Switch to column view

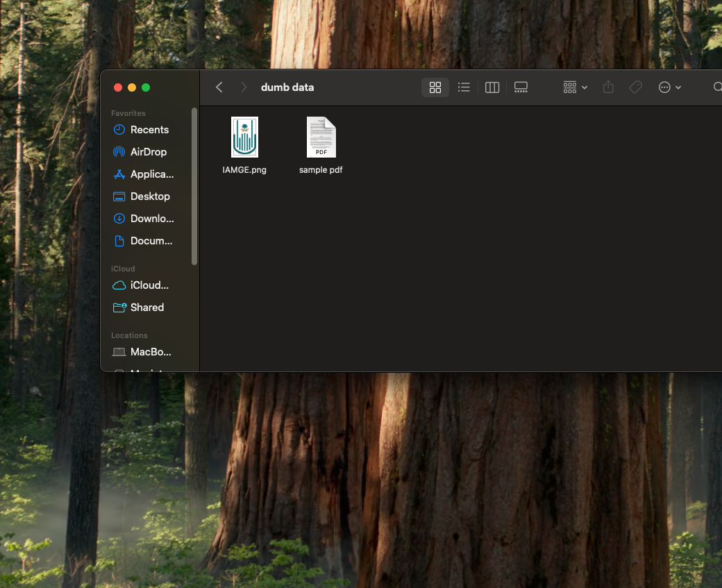point(492,87)
